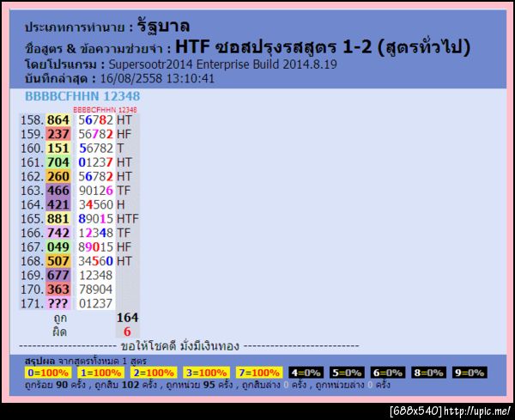Click the Supersootr2014 Enterprise Build text

point(222,64)
